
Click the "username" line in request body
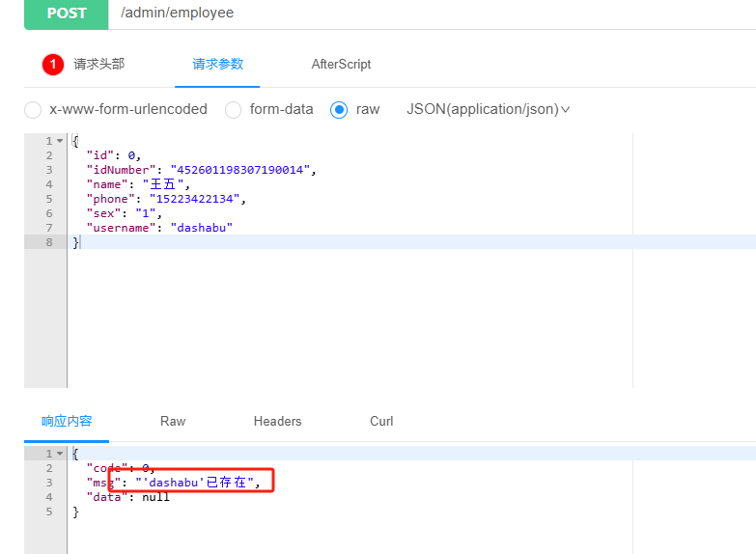pyautogui.click(x=159, y=228)
